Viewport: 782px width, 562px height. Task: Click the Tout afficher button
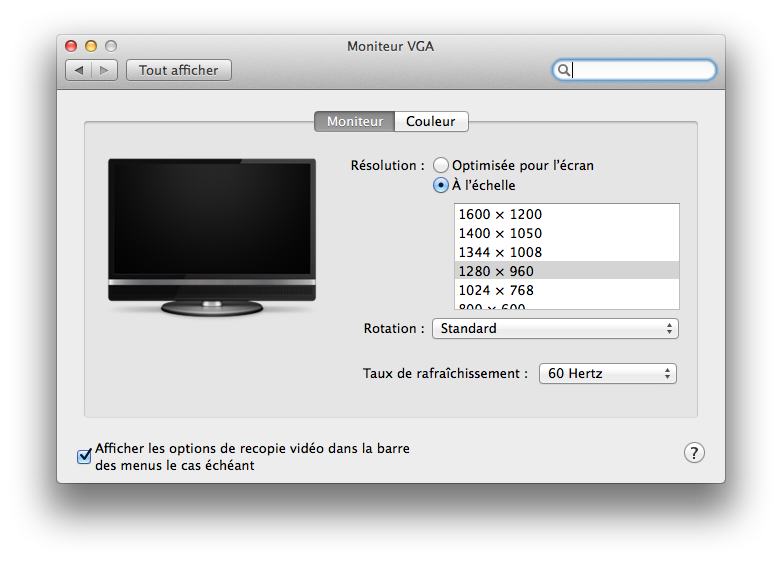[179, 70]
